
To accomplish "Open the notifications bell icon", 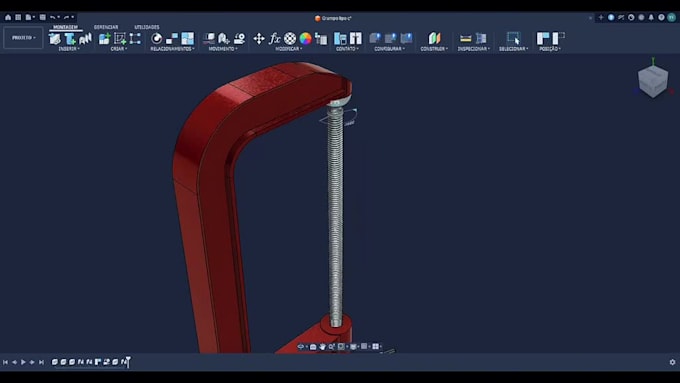I will [651, 17].
